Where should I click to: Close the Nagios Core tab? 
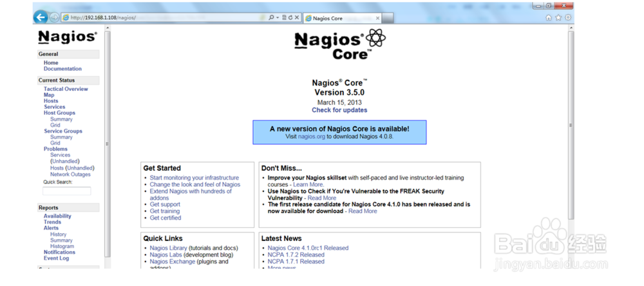point(377,18)
